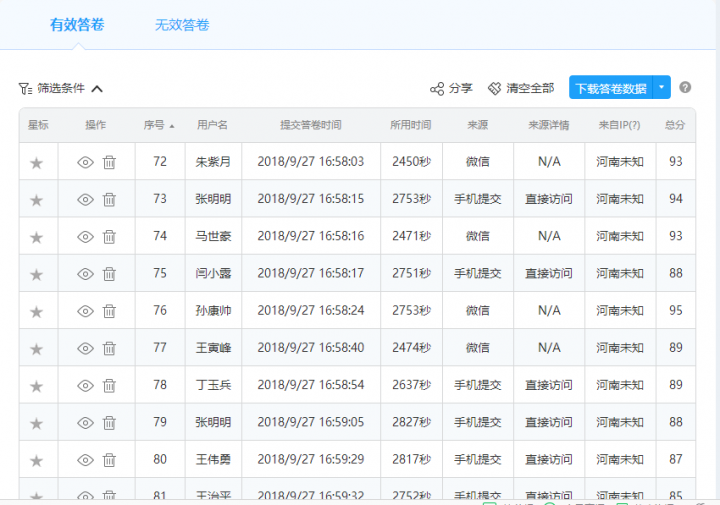Select the 有效答卷 tab

pyautogui.click(x=77, y=25)
